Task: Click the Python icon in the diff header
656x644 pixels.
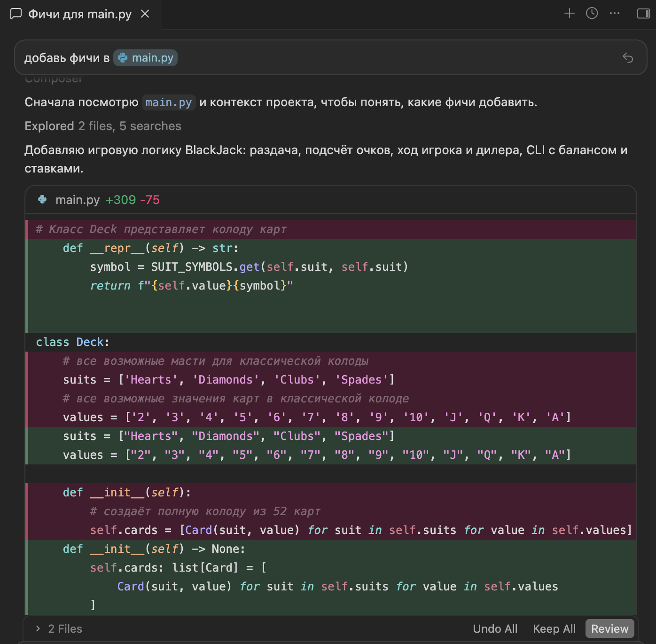Action: coord(43,200)
